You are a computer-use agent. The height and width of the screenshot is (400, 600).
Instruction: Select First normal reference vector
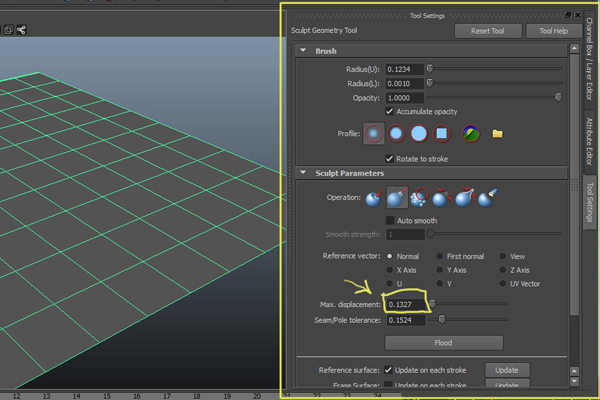[x=440, y=256]
